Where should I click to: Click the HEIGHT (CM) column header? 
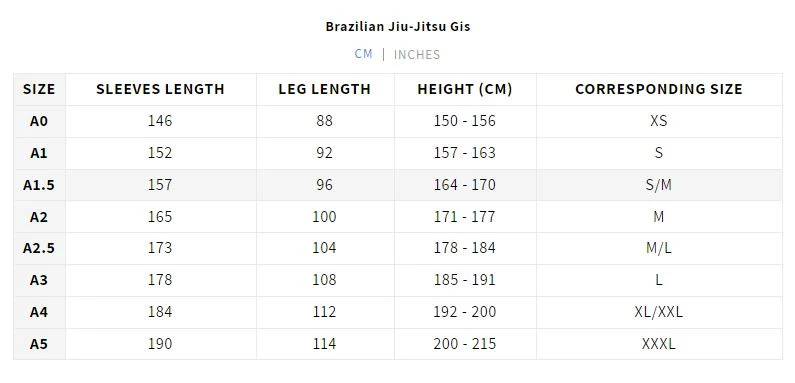tap(465, 89)
